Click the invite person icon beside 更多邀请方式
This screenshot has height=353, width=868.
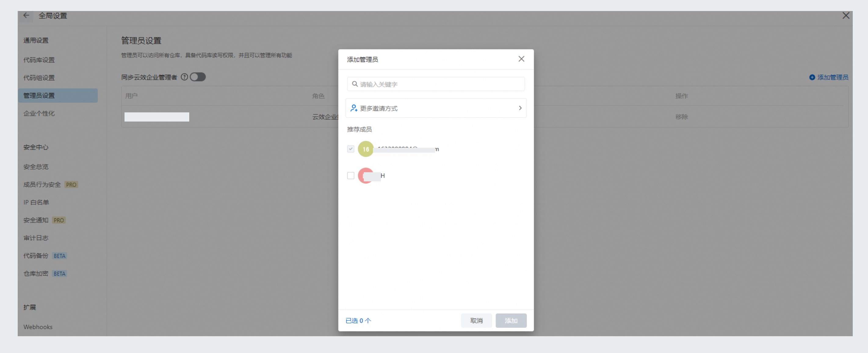[353, 108]
